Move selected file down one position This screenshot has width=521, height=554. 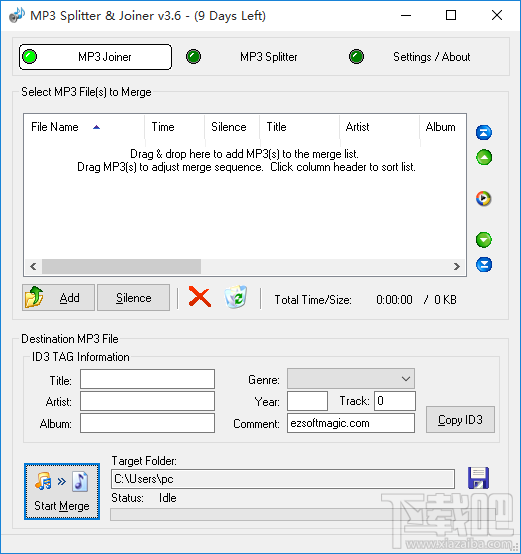484,240
